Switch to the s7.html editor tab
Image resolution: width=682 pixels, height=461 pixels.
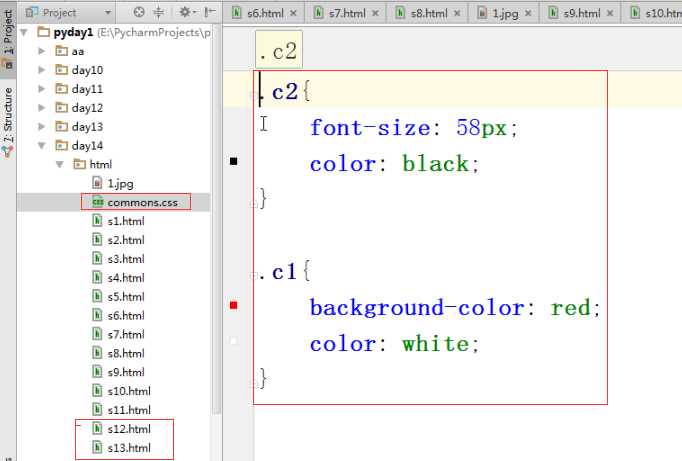(346, 13)
